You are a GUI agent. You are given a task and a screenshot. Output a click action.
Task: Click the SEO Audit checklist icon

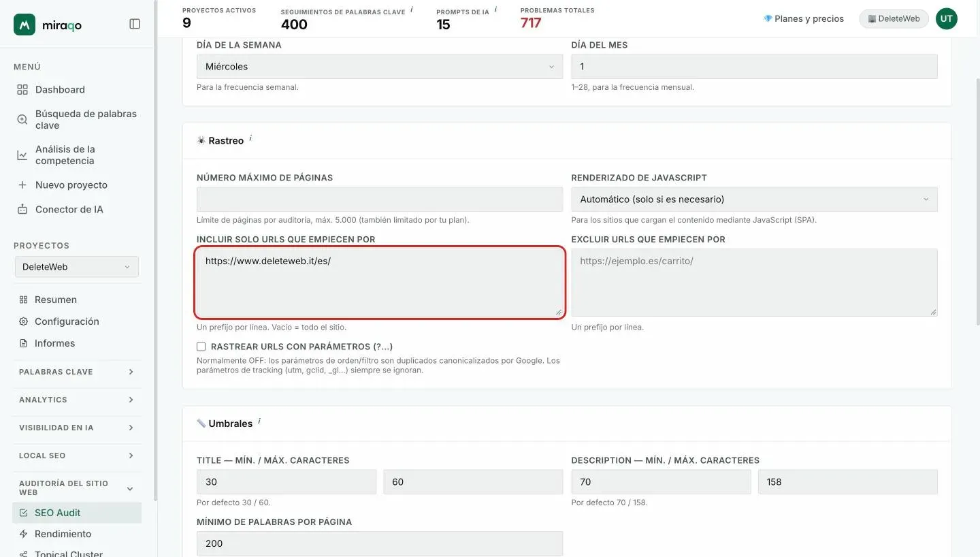(24, 513)
